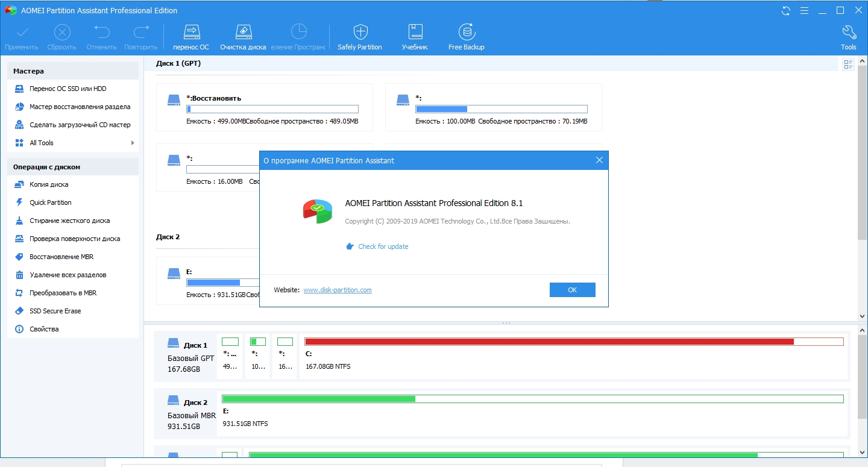Collapse the Операции с диском section header
868x467 pixels.
73,167
